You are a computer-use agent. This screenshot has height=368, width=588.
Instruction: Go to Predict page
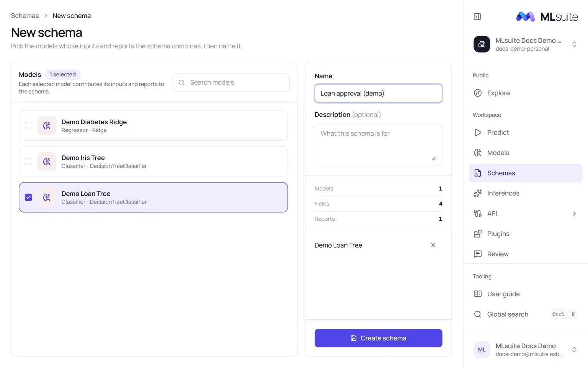526,133
